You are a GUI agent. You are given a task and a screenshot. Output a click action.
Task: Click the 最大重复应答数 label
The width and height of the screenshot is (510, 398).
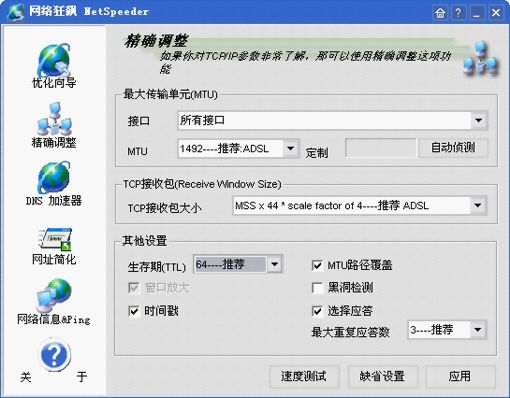pos(350,332)
